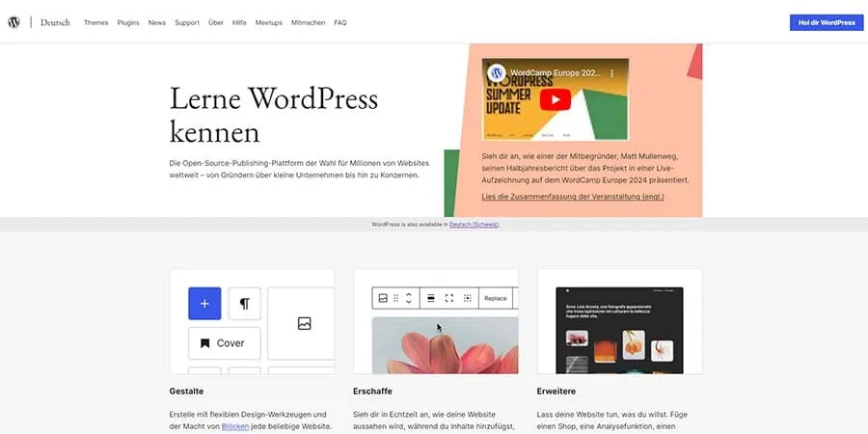
Task: Click the full-height toggle icon
Action: pyautogui.click(x=448, y=298)
